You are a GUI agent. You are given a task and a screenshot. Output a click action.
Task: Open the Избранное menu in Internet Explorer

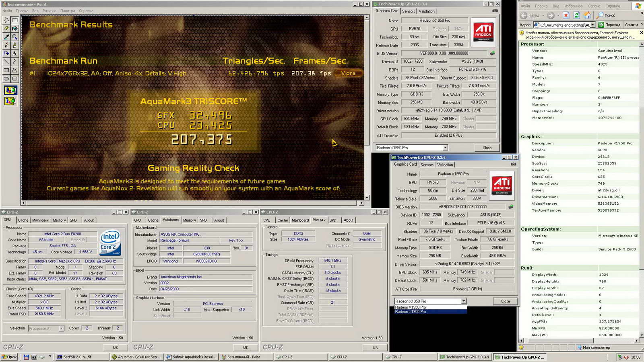click(574, 6)
